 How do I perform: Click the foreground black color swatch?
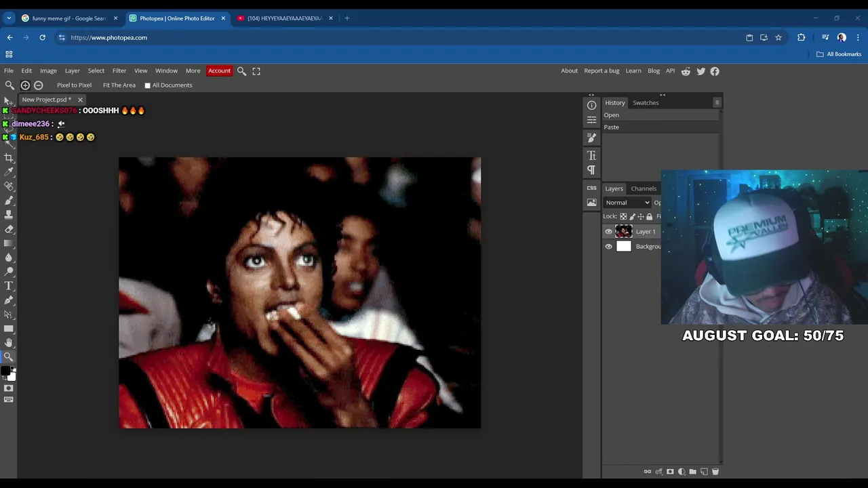5,371
